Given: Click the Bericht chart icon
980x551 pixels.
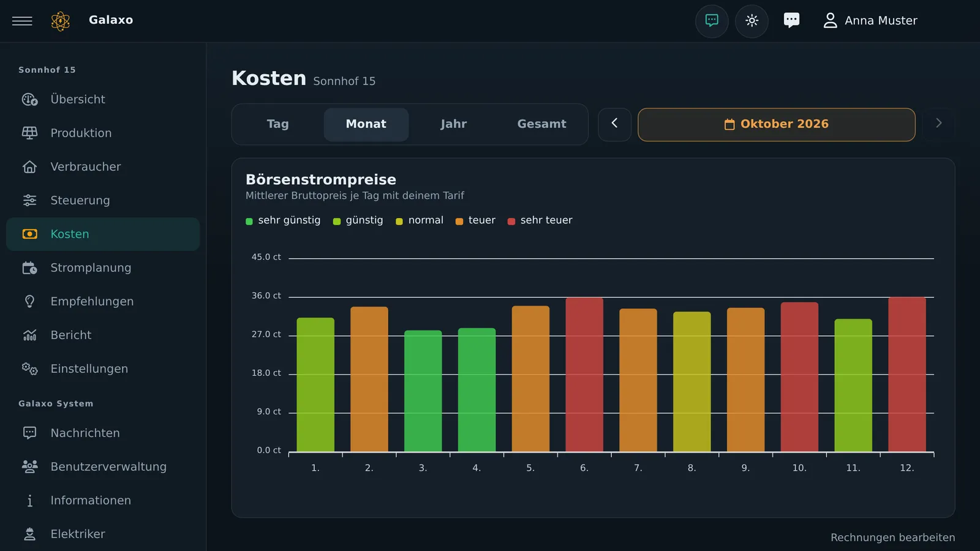Looking at the screenshot, I should pos(29,335).
